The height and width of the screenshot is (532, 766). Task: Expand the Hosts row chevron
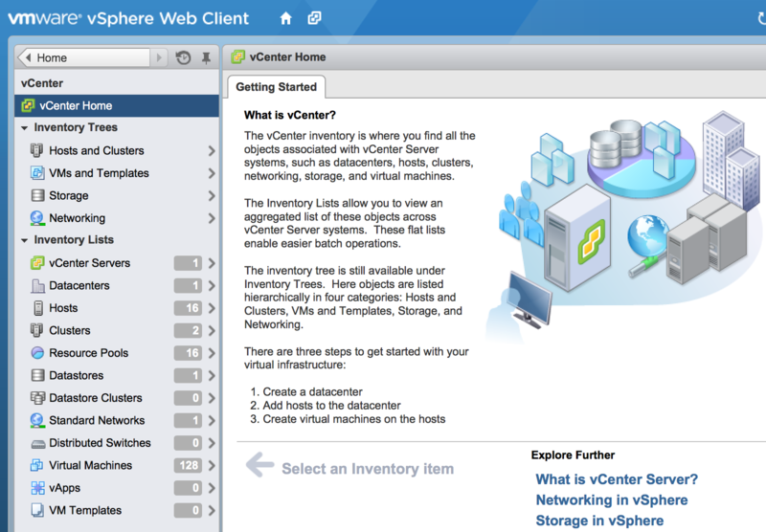click(212, 308)
